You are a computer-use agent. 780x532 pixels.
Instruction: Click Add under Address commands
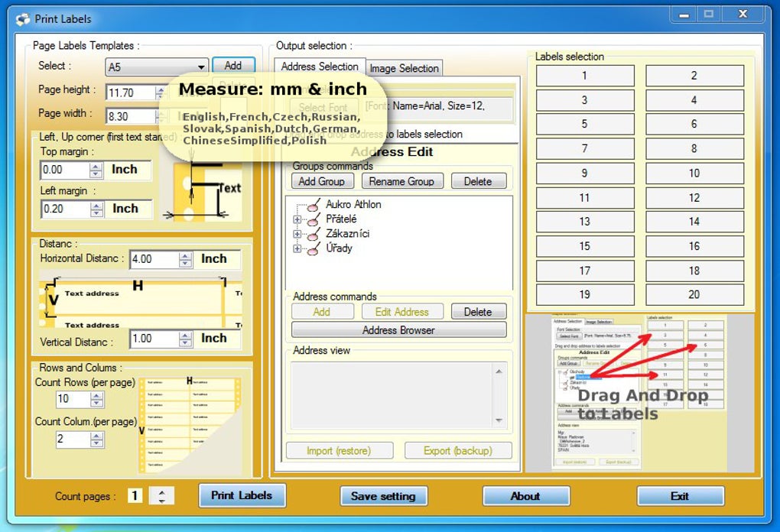coord(322,312)
